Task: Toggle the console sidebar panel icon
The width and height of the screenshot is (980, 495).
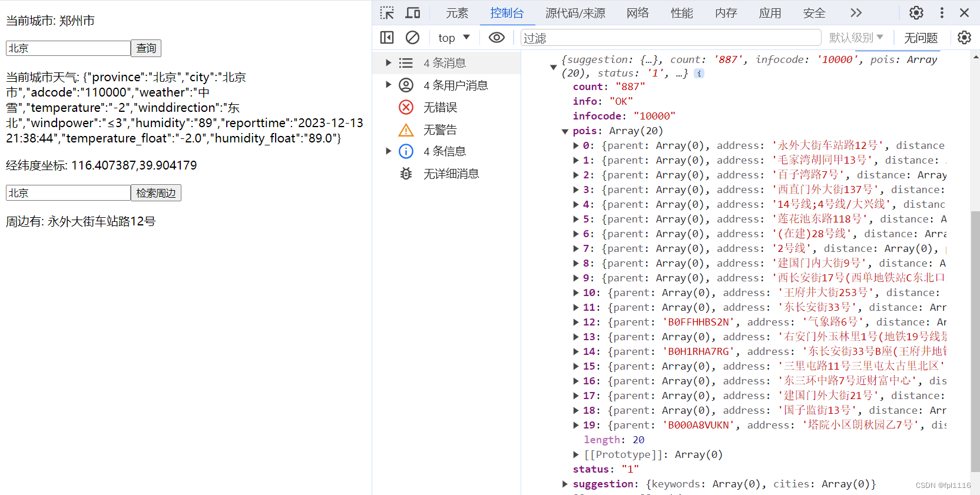Action: [387, 38]
